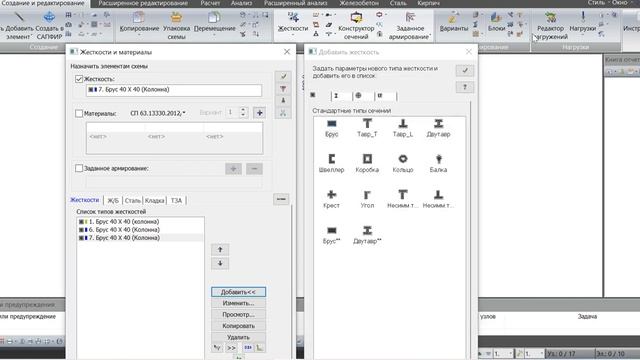
Task: Apply with the checkmark in Жесткости и материалы
Action: [x=283, y=76]
